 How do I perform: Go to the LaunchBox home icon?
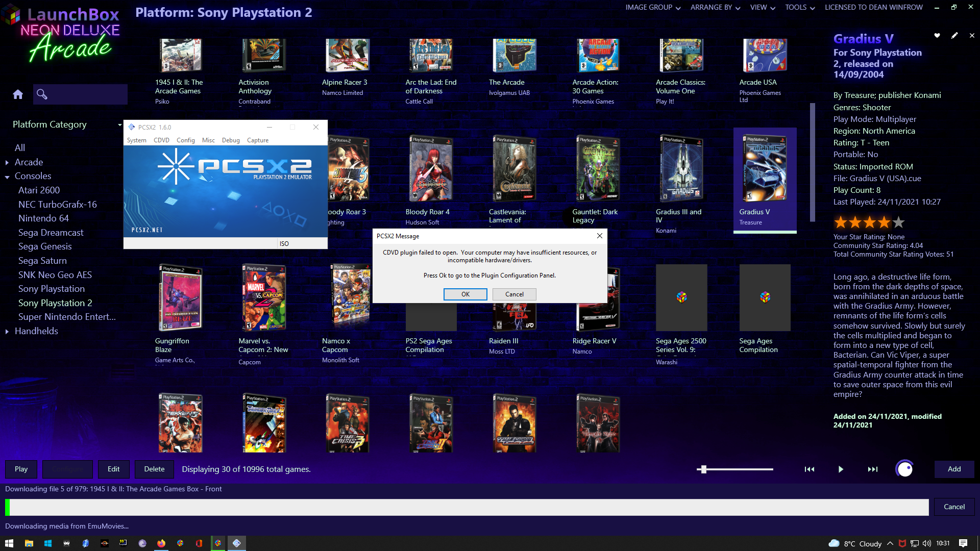(x=18, y=94)
